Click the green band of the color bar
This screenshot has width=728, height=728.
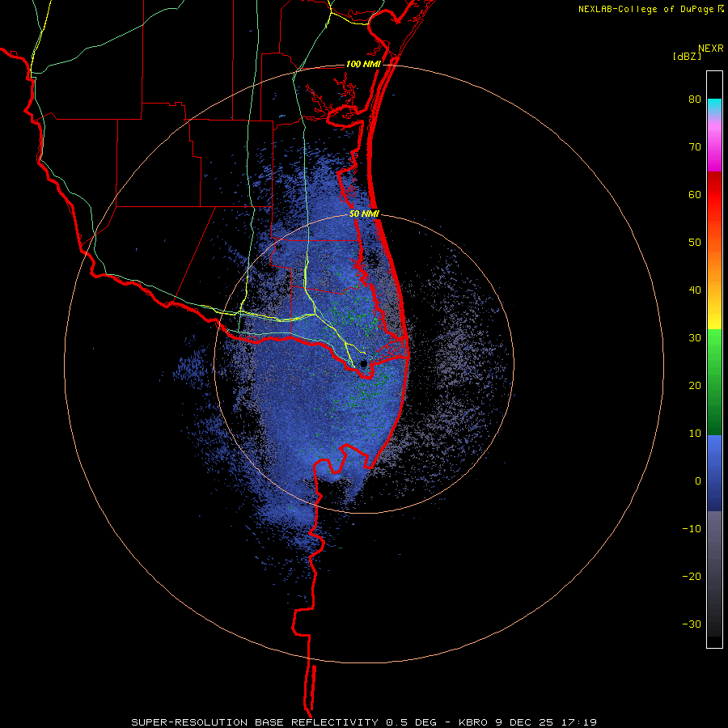click(x=714, y=382)
